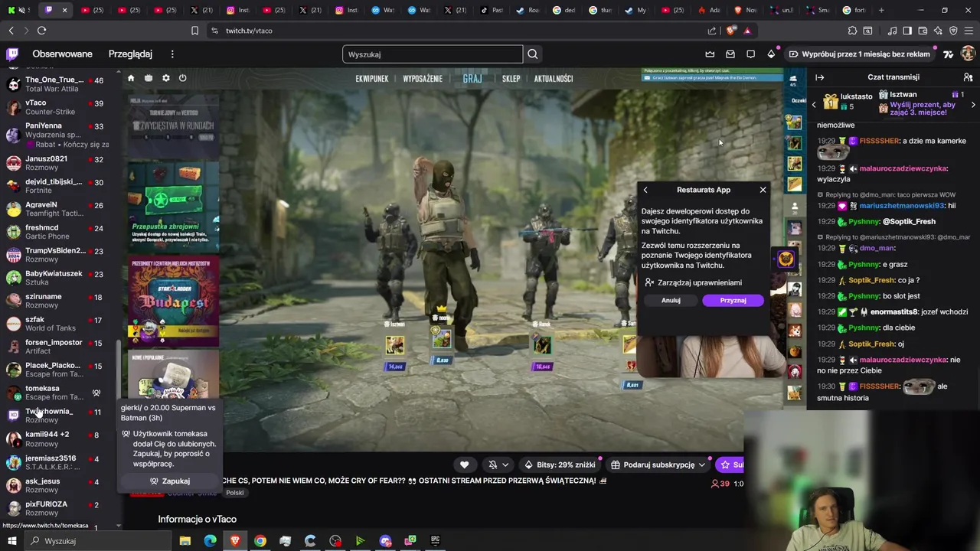Screen dimensions: 980x551
Task: Click into the Twitch Wyszukaj search field
Action: pos(433,54)
